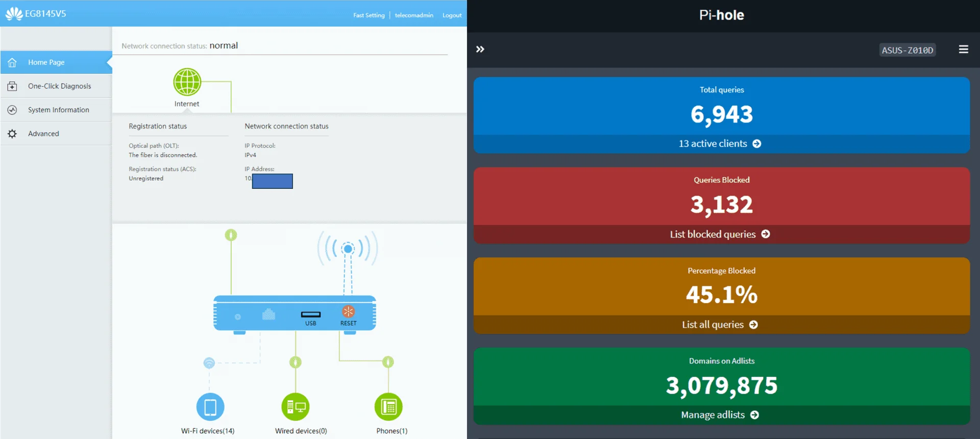Click the Home Page house icon
This screenshot has width=980, height=439.
[x=12, y=62]
